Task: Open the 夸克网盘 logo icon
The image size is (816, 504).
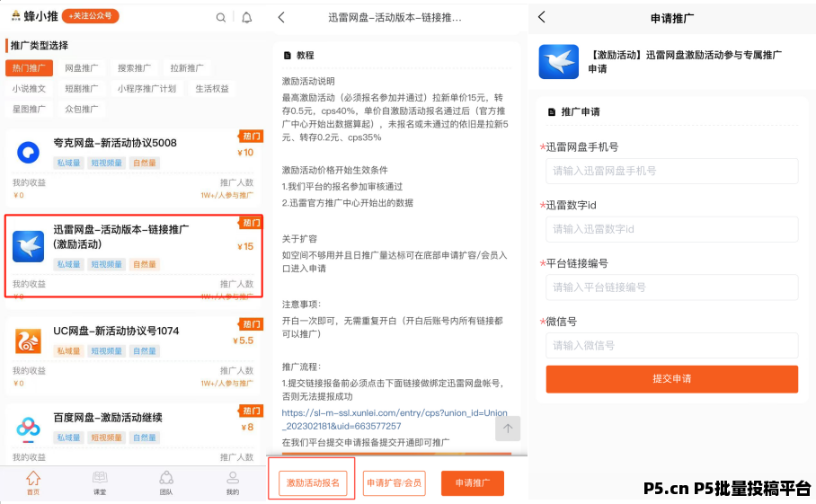Action: [x=28, y=153]
